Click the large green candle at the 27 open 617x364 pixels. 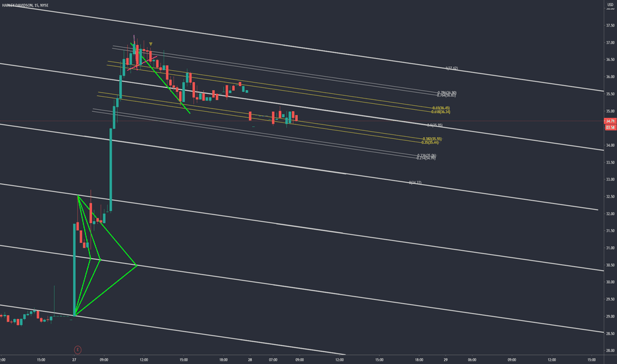(74, 269)
